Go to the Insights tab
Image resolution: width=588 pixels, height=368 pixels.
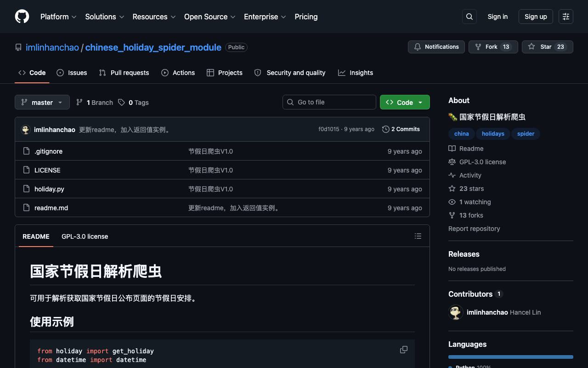point(356,73)
